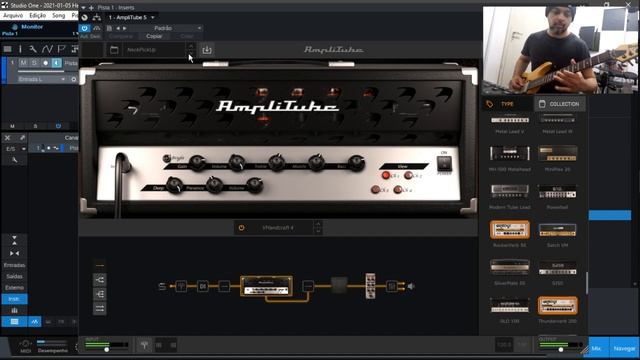Screen dimensions: 640x360
Task: Click the Monitor label in Studio One
Action: pyautogui.click(x=32, y=27)
